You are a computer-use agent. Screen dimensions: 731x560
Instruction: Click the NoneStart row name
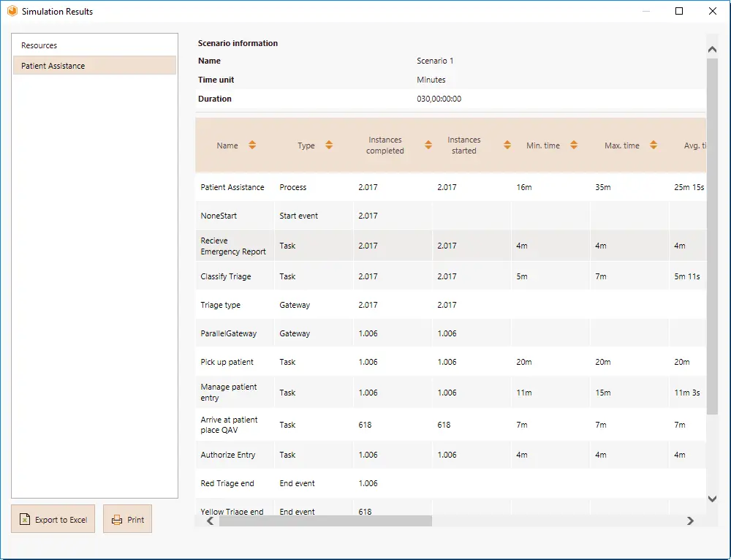click(219, 216)
